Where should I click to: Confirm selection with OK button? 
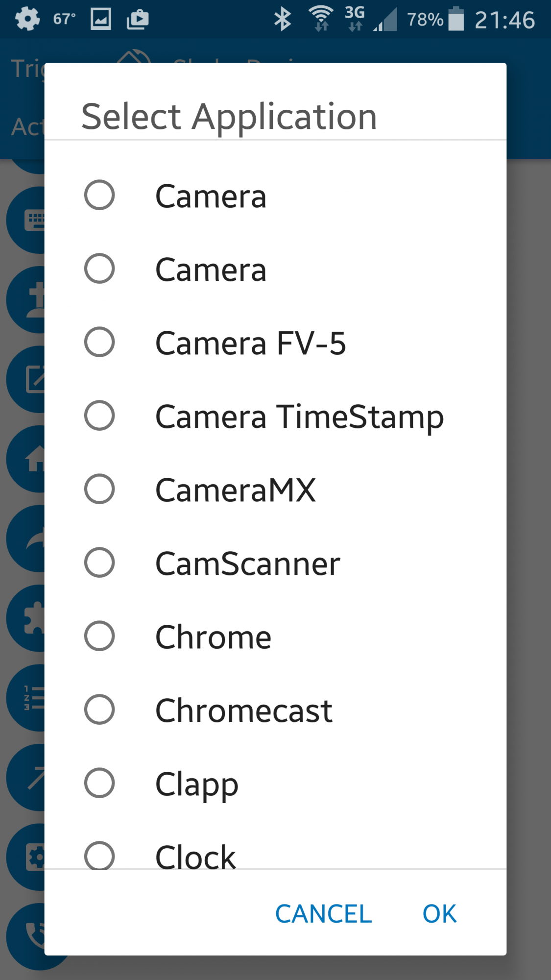tap(439, 914)
